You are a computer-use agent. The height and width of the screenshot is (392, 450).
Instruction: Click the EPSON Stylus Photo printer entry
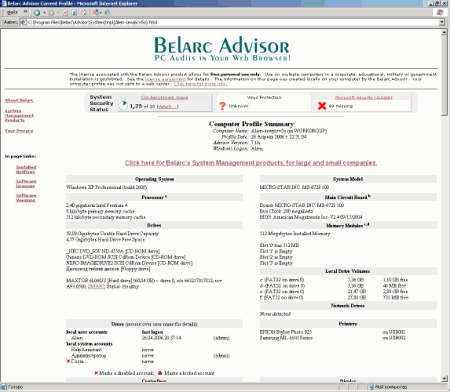[x=286, y=332]
